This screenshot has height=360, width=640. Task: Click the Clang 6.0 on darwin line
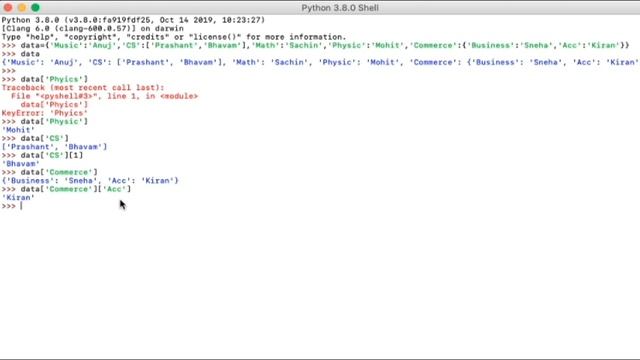coord(93,29)
